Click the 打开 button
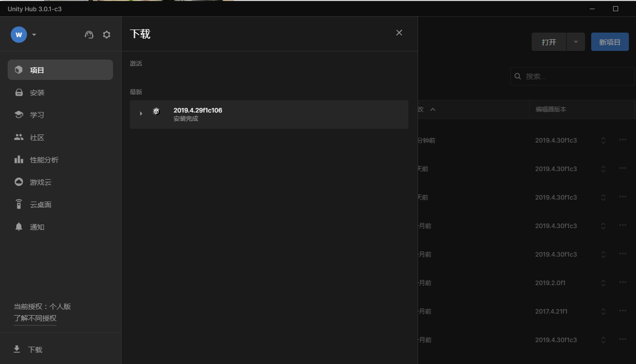 549,42
